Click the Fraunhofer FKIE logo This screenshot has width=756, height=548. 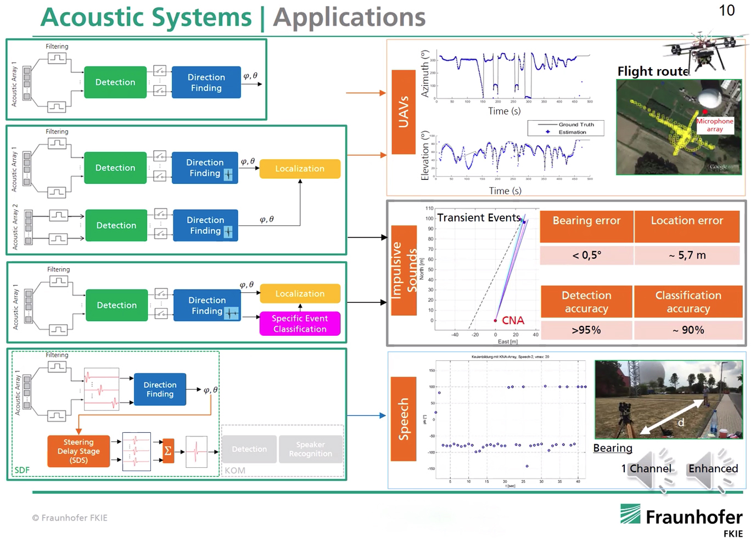[681, 521]
